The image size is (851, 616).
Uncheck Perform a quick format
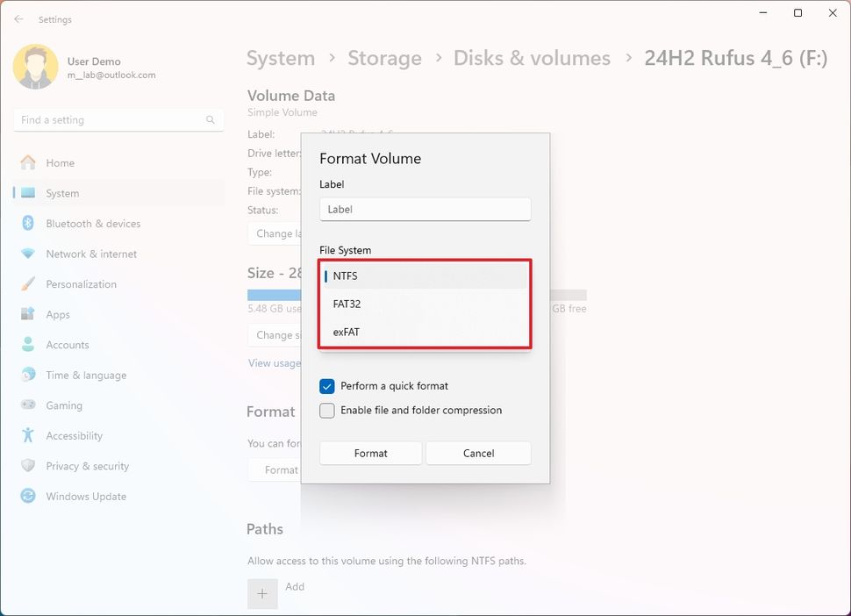pos(327,385)
